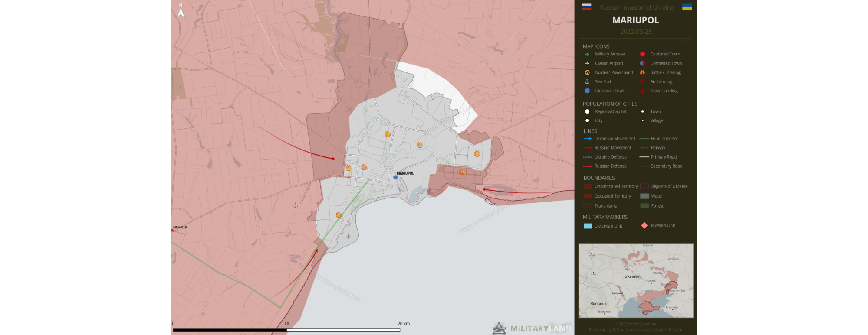868x335 pixels.
Task: Click the 'Romania' label in inset map
Action: click(598, 304)
